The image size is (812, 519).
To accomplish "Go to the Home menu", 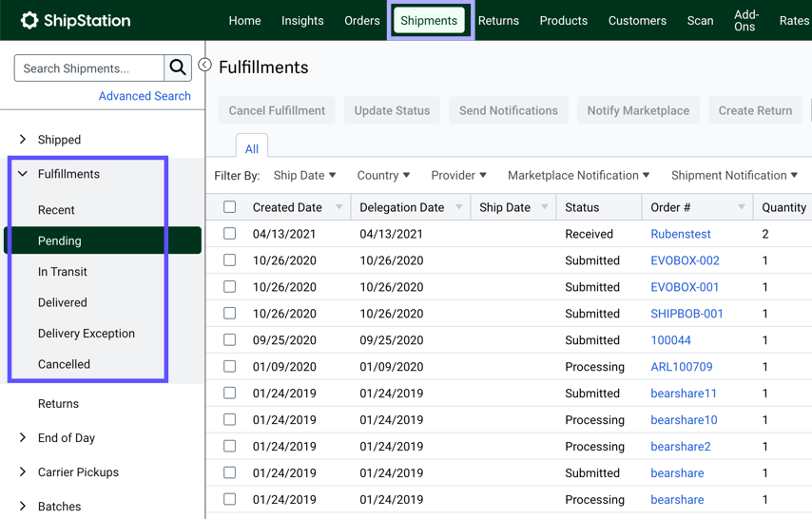I will pos(245,21).
